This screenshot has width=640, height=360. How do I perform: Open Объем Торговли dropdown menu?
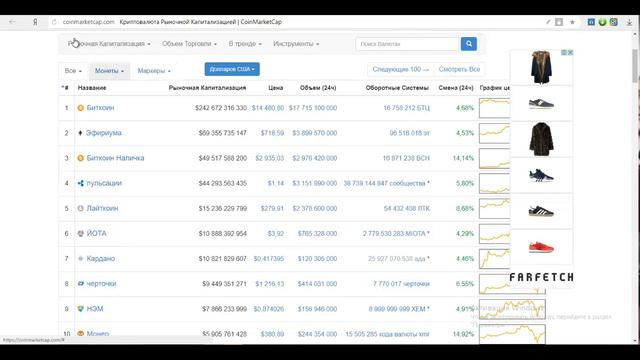pos(189,44)
